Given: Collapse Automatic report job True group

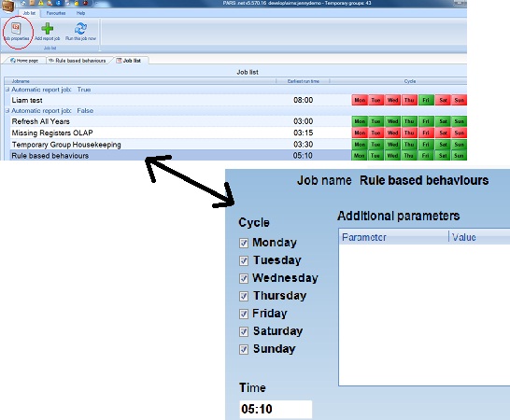Looking at the screenshot, I should click(x=7, y=90).
